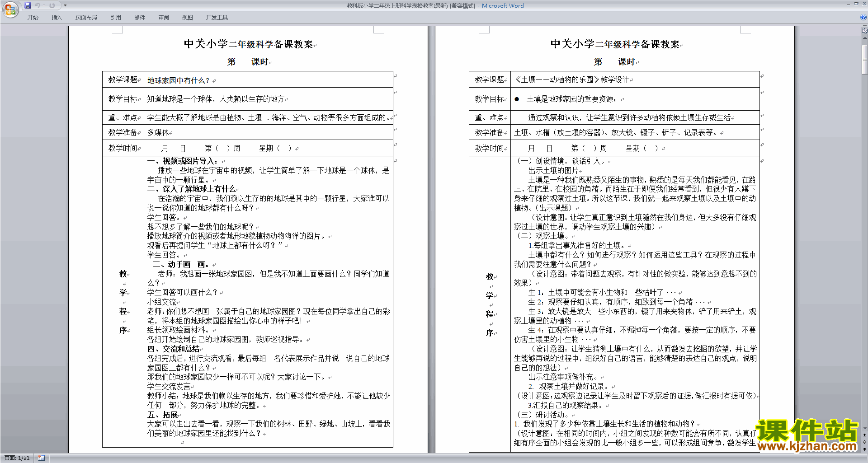Open Microsoft Word Help
This screenshot has width=868, height=463.
pos(863,18)
